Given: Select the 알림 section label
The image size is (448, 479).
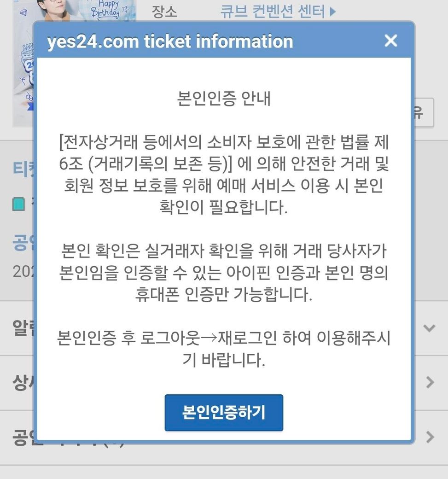Looking at the screenshot, I should (23, 328).
